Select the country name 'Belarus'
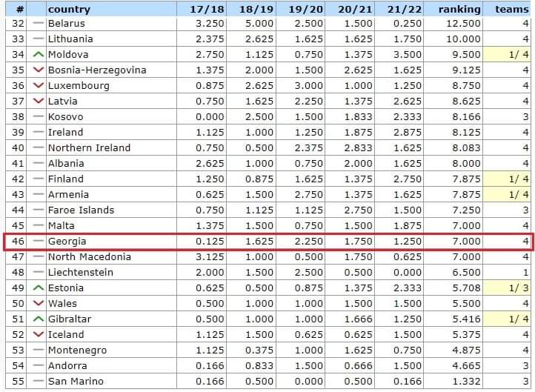 [67, 23]
